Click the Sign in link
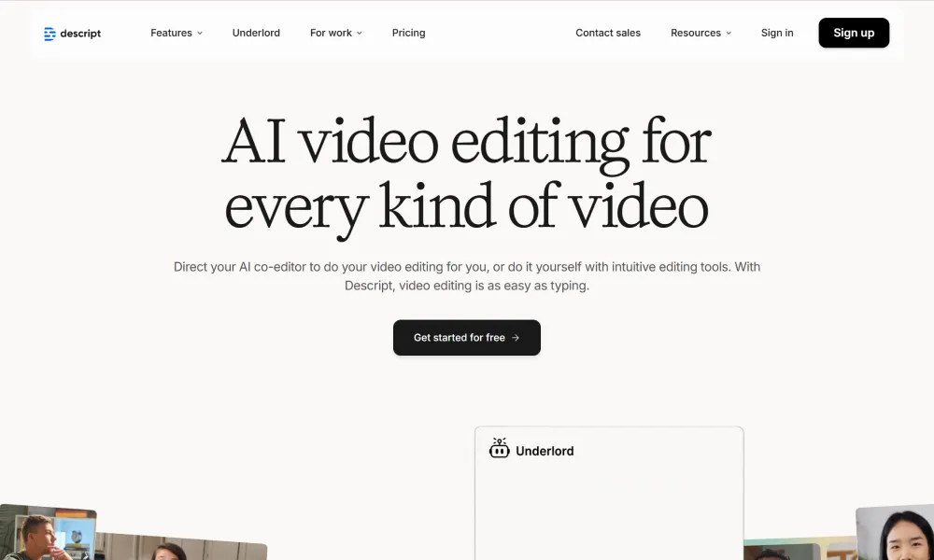Image resolution: width=934 pixels, height=560 pixels. click(x=776, y=33)
